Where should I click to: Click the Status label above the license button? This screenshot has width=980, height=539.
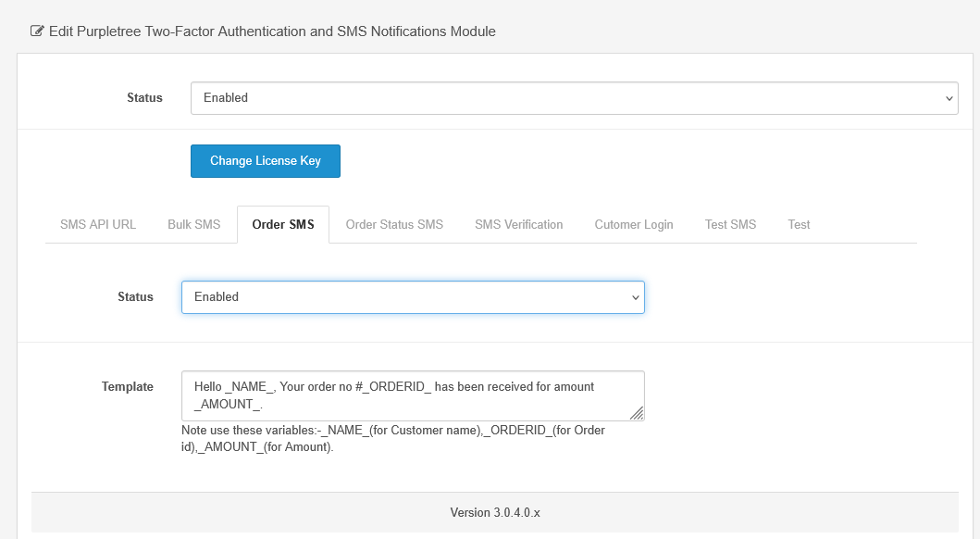pos(144,98)
